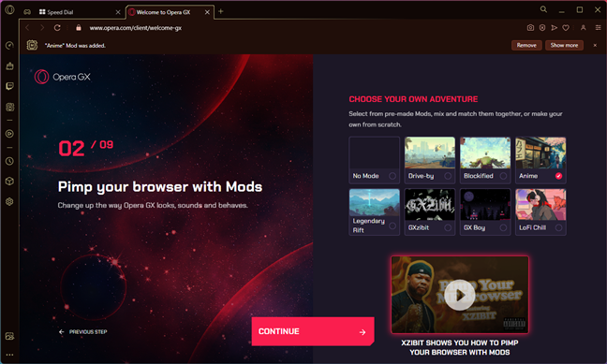Viewport: 607px width, 364px height.
Task: Open the Opera menu logo icon
Action: pos(9,9)
